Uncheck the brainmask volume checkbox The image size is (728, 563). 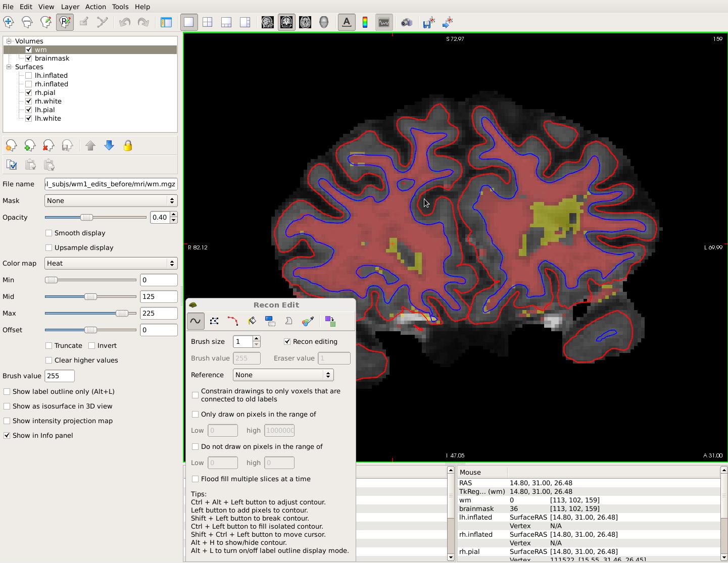[29, 59]
